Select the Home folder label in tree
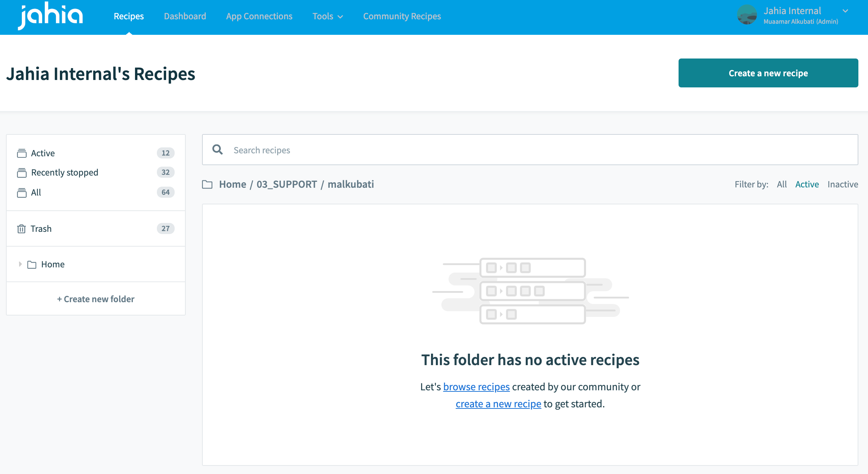 (x=53, y=264)
